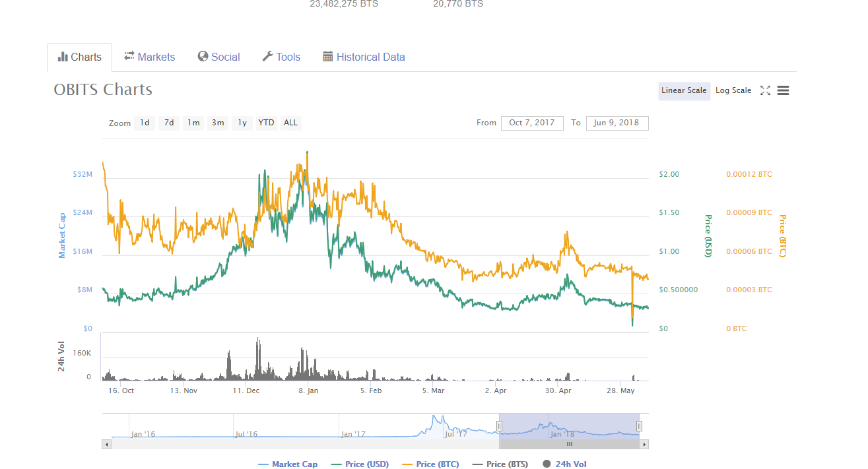Screen dimensions: 868x469
Task: Click the calendar icon beside Historical Data
Action: [327, 56]
